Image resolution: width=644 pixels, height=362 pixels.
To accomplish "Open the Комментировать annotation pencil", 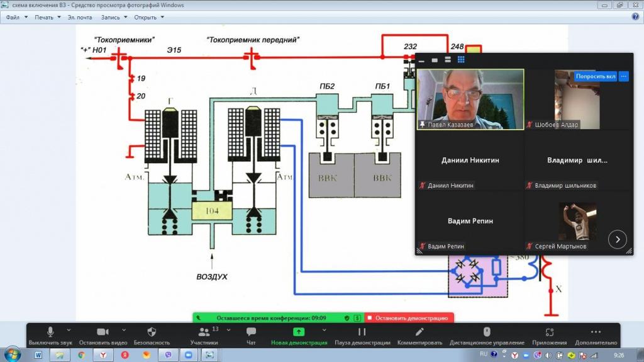I will click(x=419, y=336).
